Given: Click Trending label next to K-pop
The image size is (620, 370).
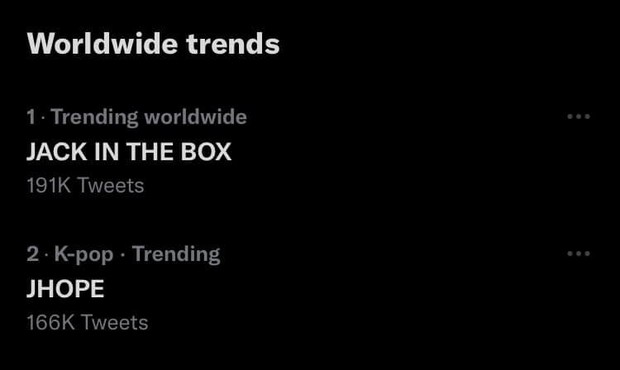Looking at the screenshot, I should pyautogui.click(x=176, y=254).
